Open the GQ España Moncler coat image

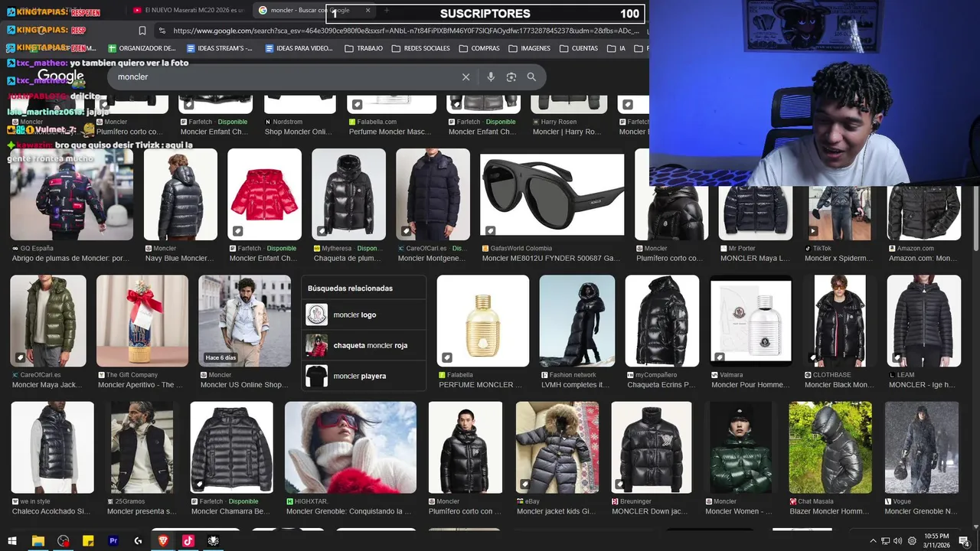(71, 194)
